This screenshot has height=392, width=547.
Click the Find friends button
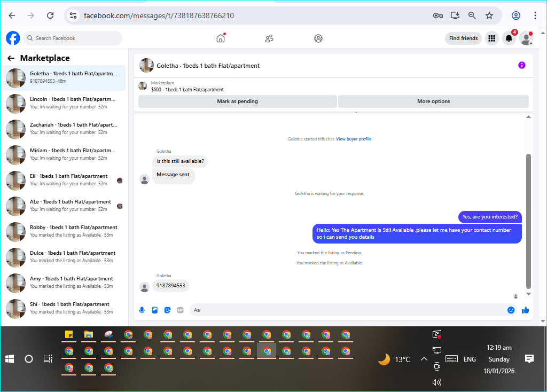(x=463, y=38)
